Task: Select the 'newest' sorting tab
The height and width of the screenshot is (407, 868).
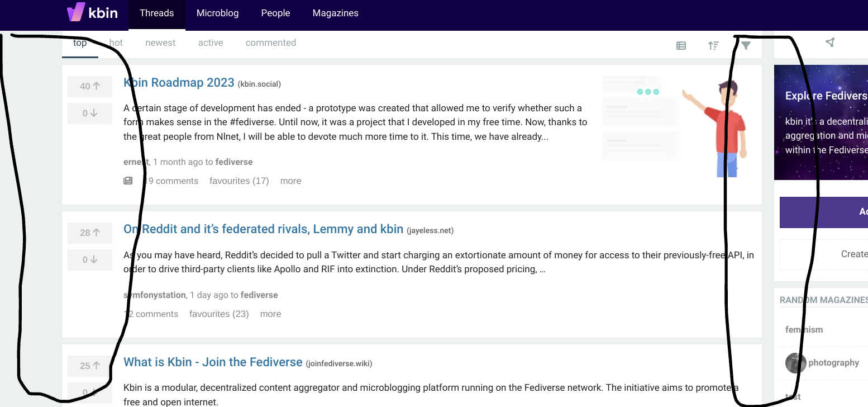Action: tap(160, 42)
